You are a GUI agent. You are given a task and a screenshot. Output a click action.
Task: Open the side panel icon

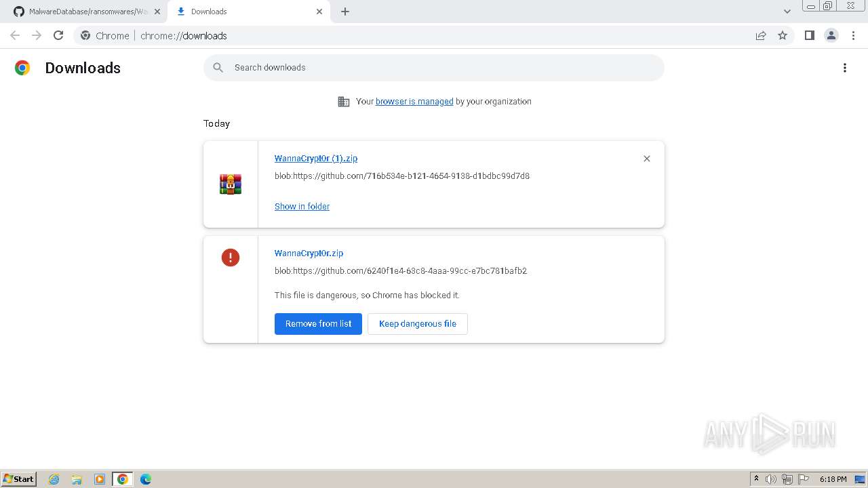point(809,35)
